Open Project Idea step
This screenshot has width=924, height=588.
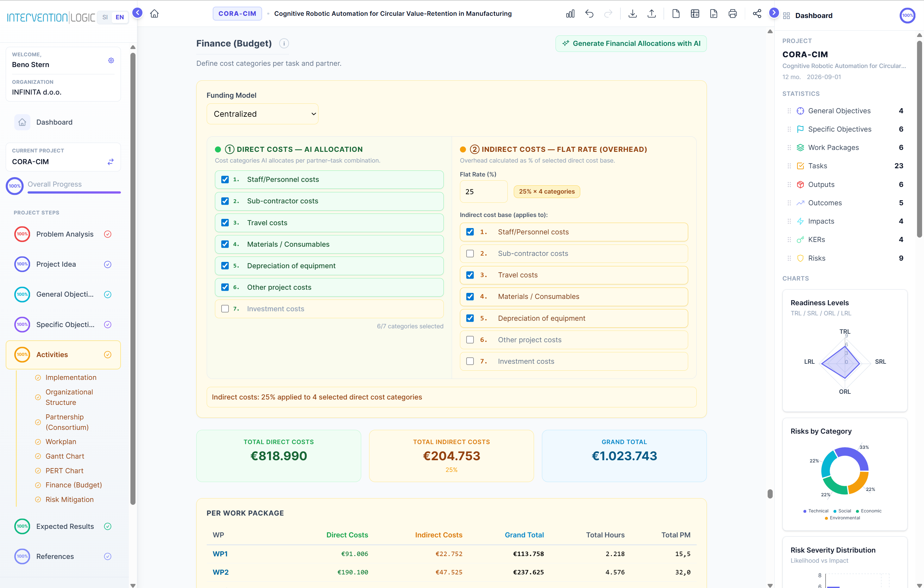click(63, 264)
